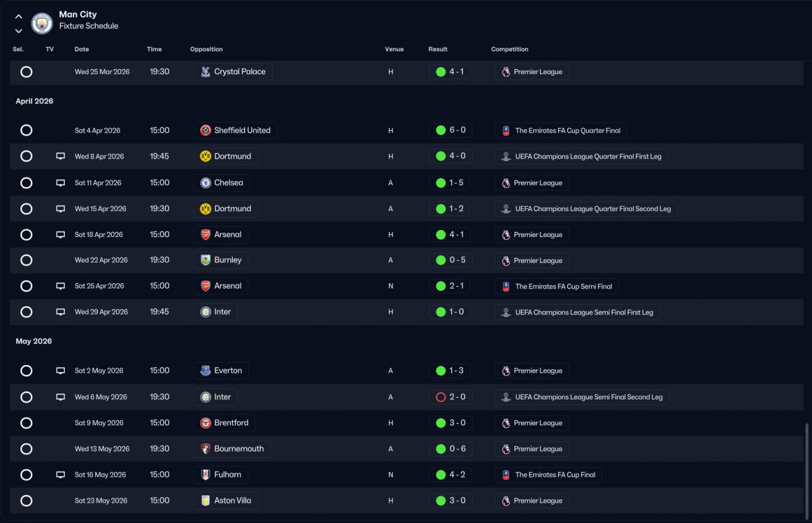
Task: Click the up chevron beside the Man City header
Action: pos(18,17)
